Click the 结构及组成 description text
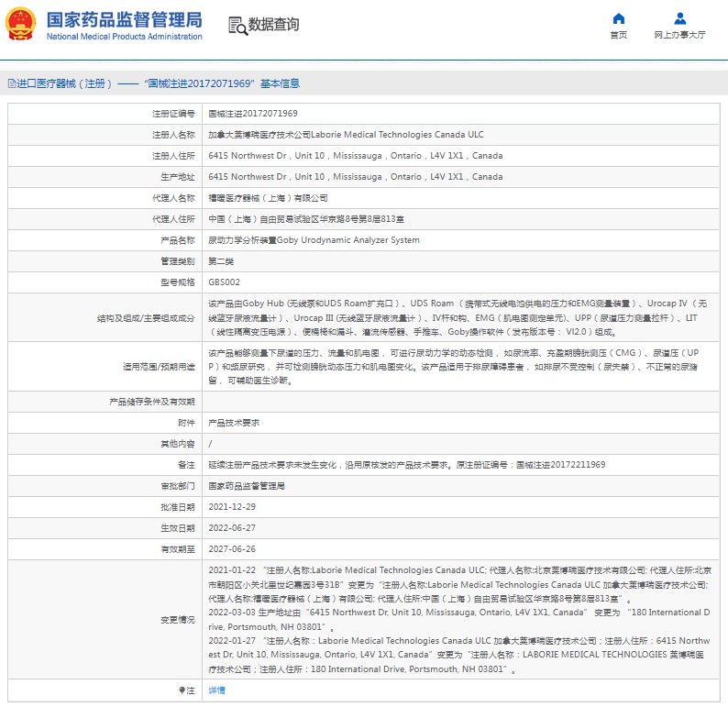This screenshot has width=728, height=707. pos(458,317)
